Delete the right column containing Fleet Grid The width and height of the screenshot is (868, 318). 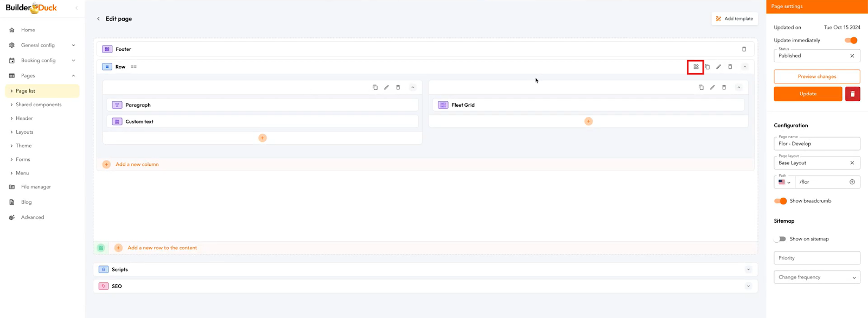point(724,88)
